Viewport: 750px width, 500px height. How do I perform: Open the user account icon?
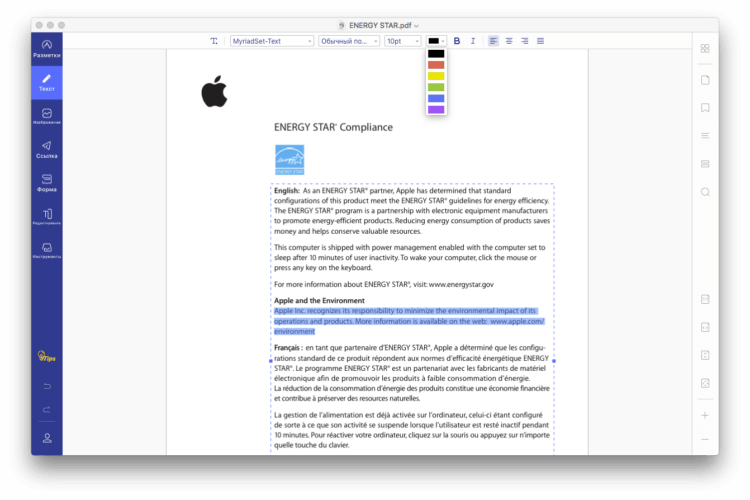coord(47,438)
